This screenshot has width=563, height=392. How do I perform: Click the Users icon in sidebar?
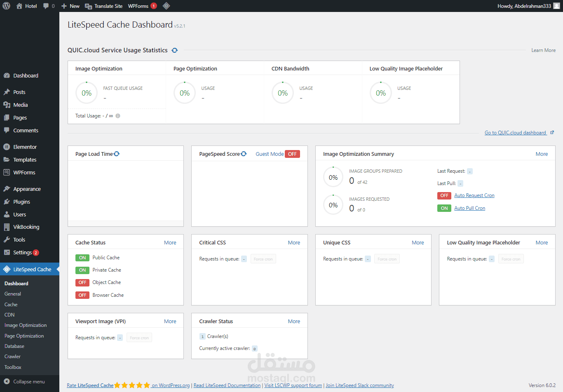click(7, 214)
